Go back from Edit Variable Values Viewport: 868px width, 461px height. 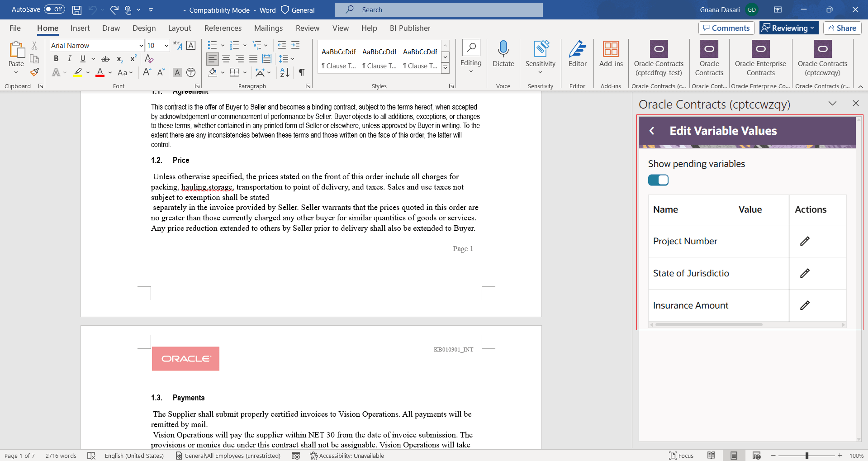tap(652, 131)
